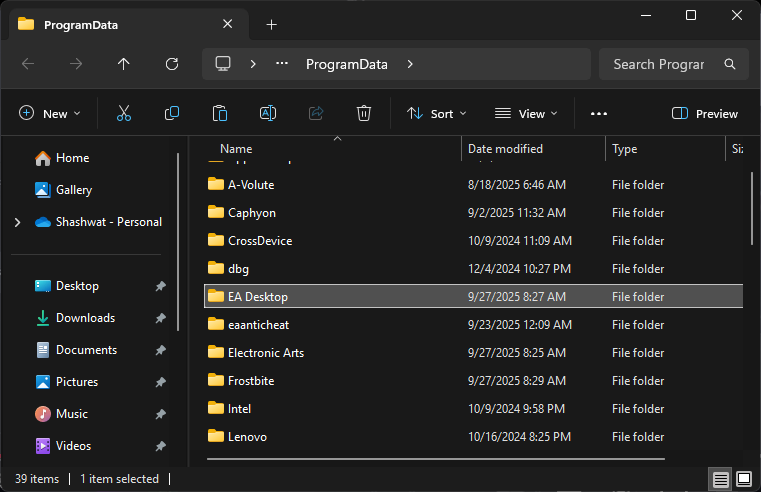Screen dimensions: 761x492
Task: Add a new tab
Action: pos(272,25)
